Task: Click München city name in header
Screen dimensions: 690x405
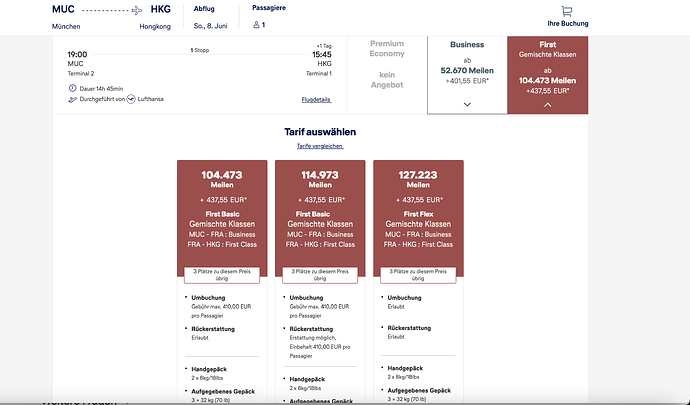Action: [66, 26]
